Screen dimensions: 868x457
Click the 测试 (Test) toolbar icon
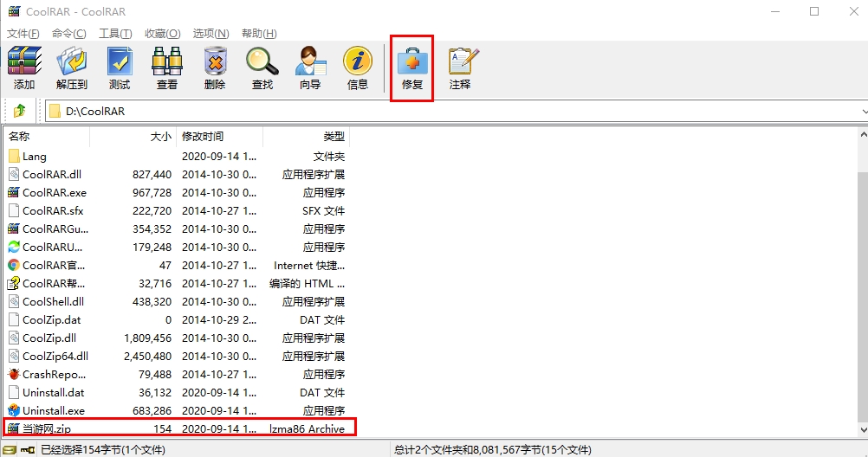pyautogui.click(x=120, y=61)
